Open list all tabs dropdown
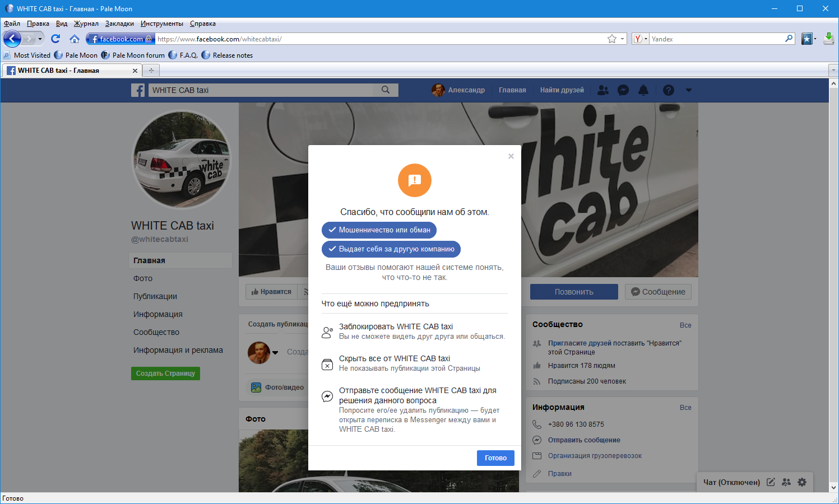Screen dimensions: 839x504 [x=833, y=71]
